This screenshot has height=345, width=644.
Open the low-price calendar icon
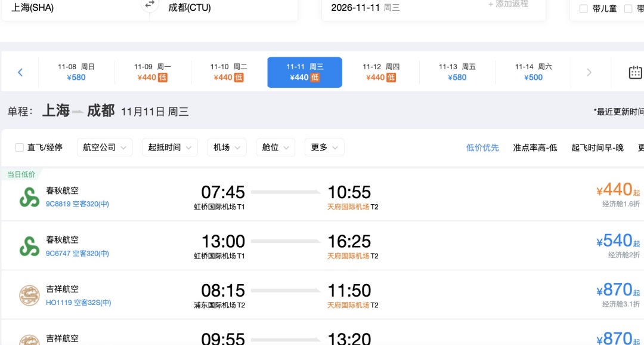(636, 72)
